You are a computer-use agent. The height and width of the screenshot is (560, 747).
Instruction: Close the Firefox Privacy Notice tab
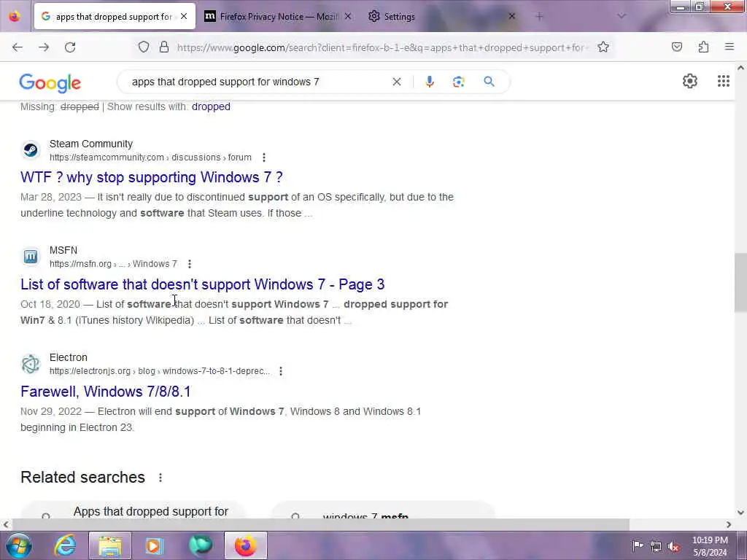coord(348,17)
